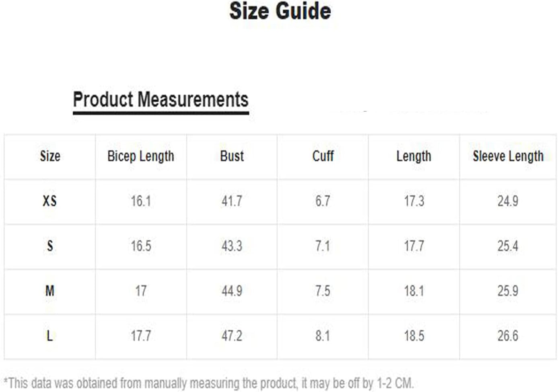Click M length value 18.1
The width and height of the screenshot is (558, 392).
point(414,291)
